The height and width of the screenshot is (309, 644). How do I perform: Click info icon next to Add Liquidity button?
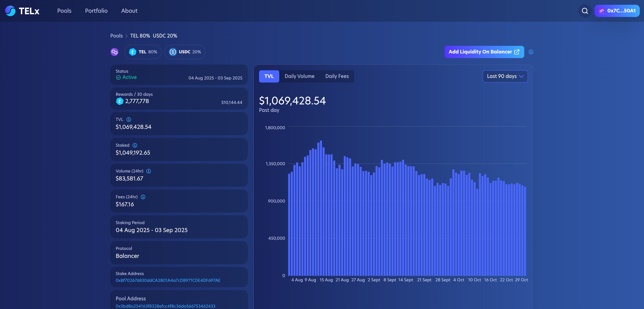[x=531, y=52]
